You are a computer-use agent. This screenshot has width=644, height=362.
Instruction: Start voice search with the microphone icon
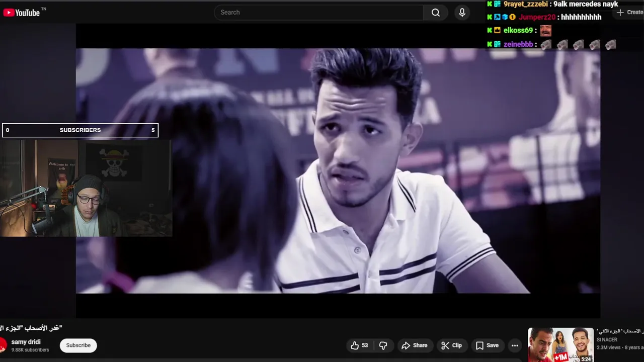pos(462,13)
